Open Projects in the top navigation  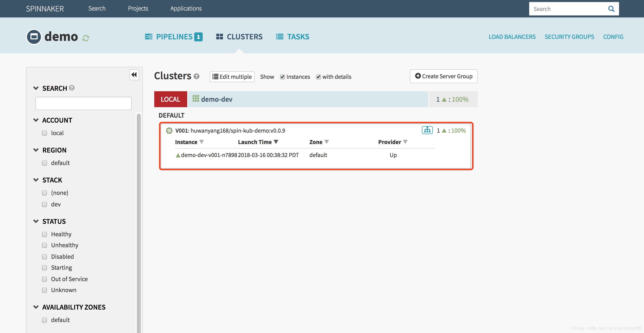click(138, 8)
